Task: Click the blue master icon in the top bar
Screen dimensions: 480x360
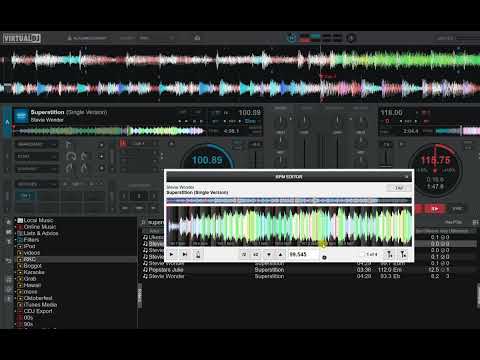Action: 292,38
